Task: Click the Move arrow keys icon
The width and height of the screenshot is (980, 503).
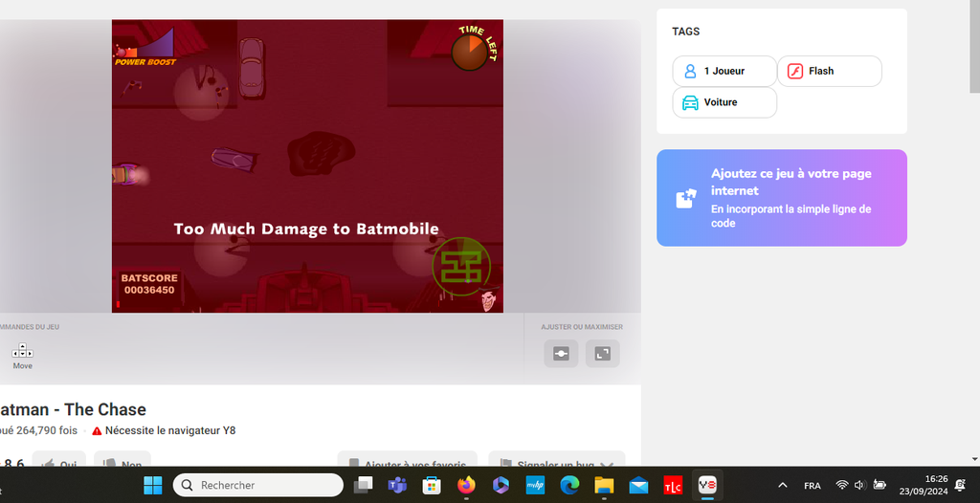Action: (x=23, y=351)
